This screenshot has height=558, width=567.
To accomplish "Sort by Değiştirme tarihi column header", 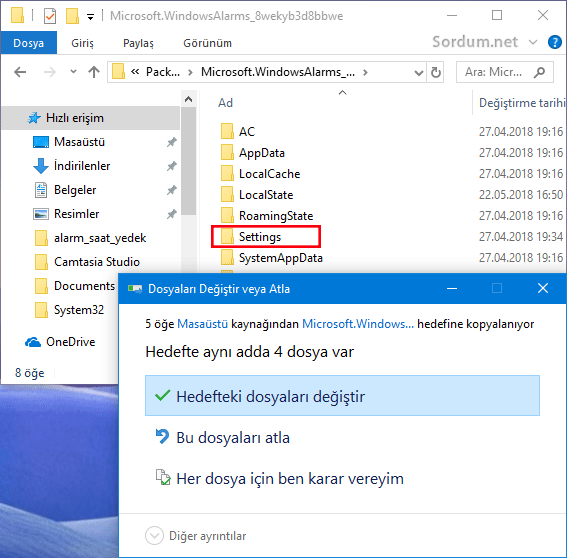I will 521,103.
